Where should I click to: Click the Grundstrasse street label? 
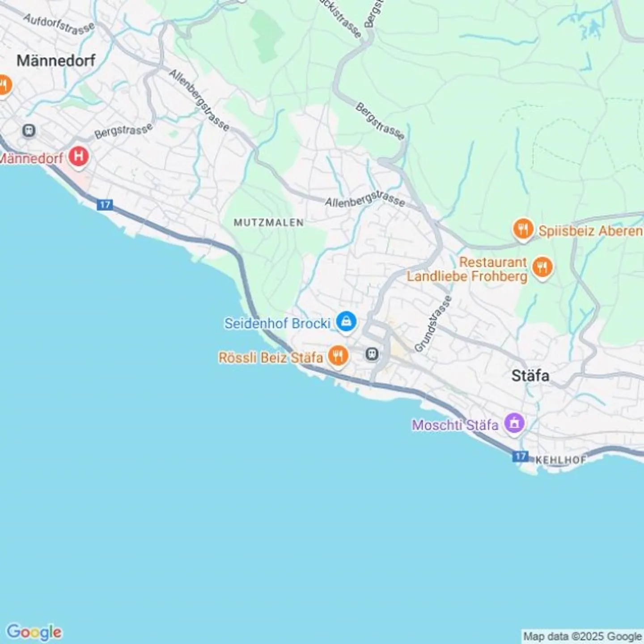(433, 324)
